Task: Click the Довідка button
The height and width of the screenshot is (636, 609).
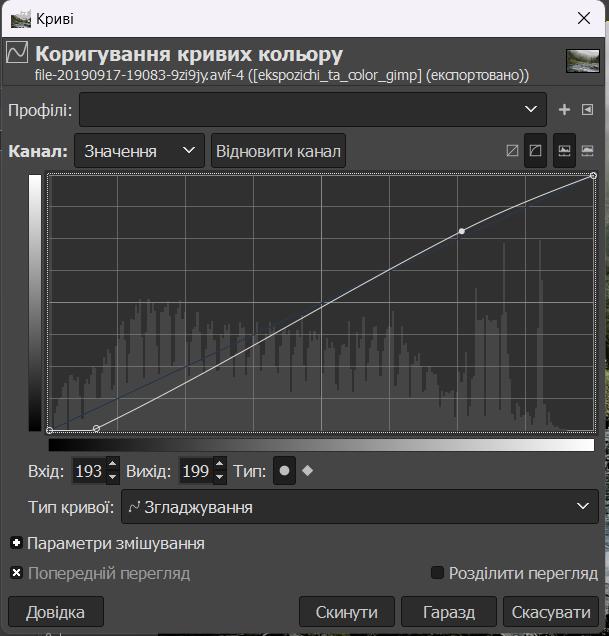Action: (x=56, y=612)
